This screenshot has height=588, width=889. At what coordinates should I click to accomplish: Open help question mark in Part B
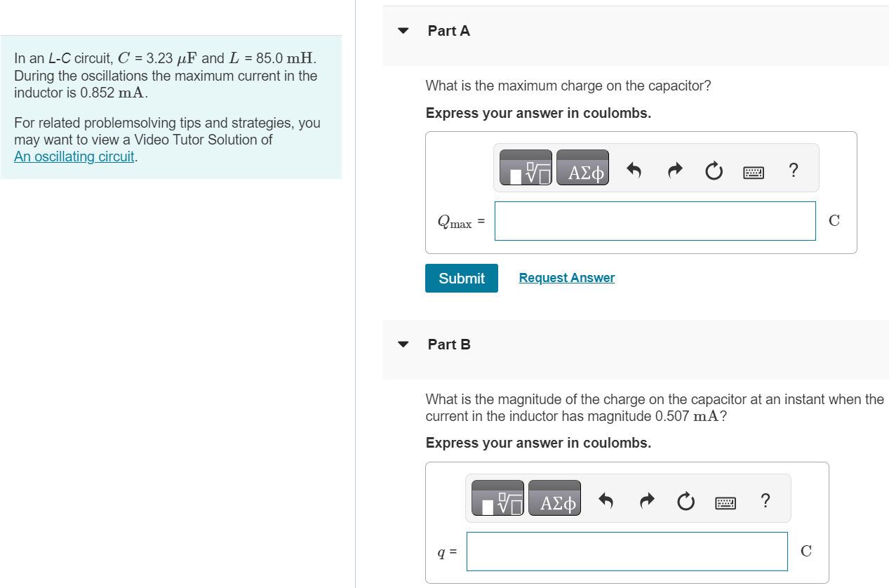click(x=765, y=500)
